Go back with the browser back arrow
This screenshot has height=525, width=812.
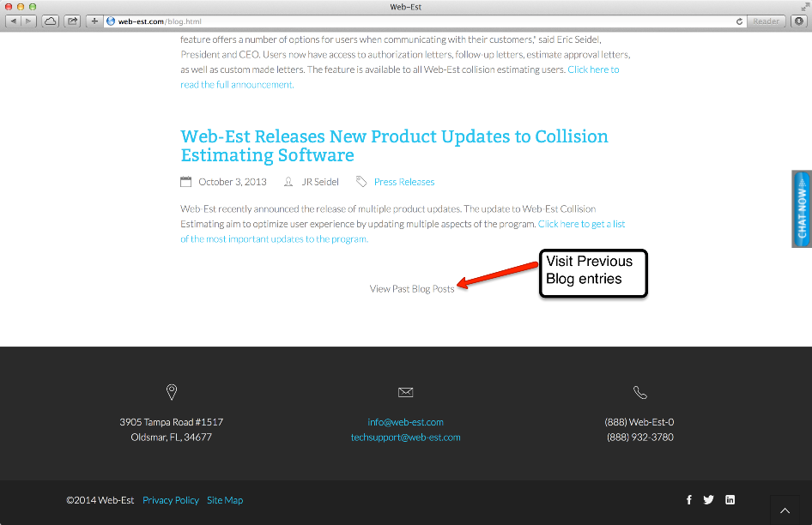[x=13, y=21]
